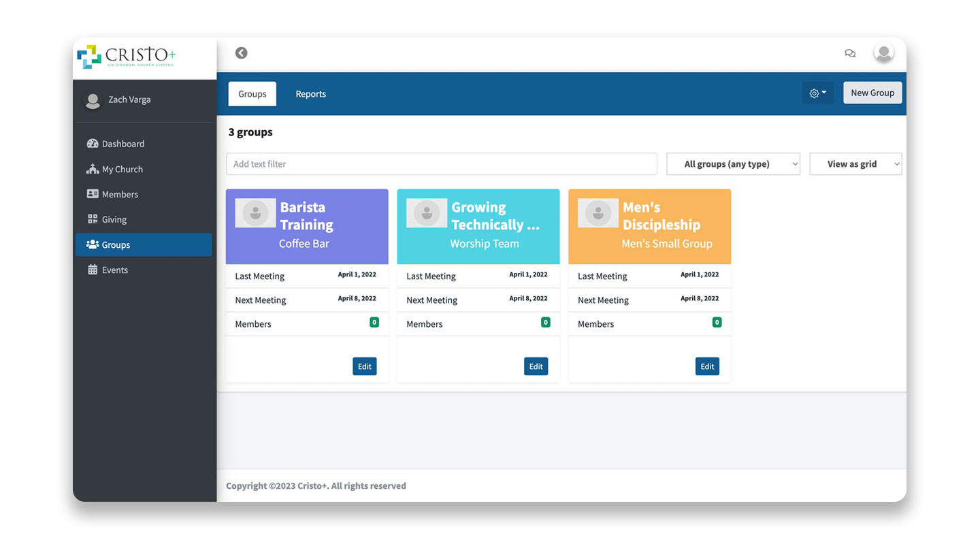Click the Add text filter field

click(441, 164)
